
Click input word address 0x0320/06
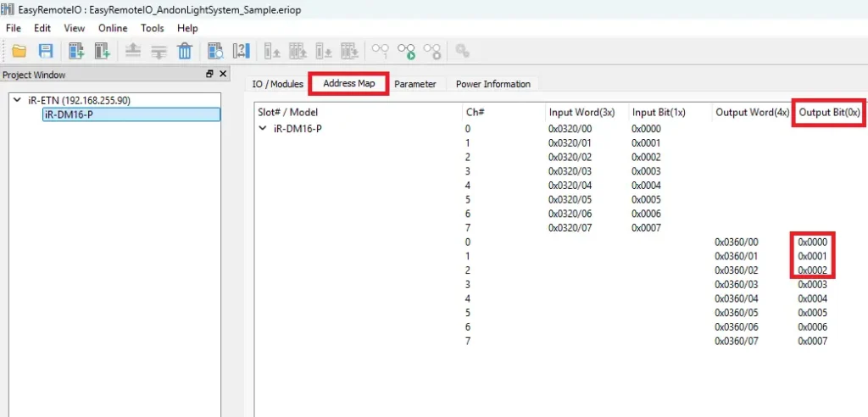[570, 214]
